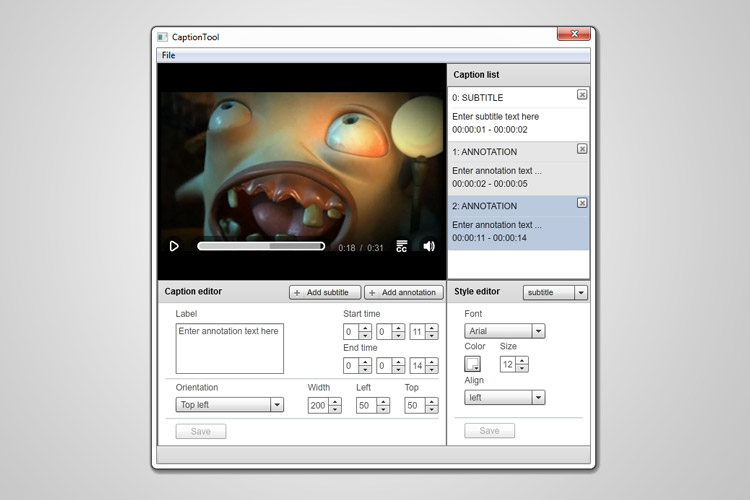Viewport: 750px width, 500px height.
Task: Click the time range 00:00:01 - 00:00:02
Action: pos(490,130)
